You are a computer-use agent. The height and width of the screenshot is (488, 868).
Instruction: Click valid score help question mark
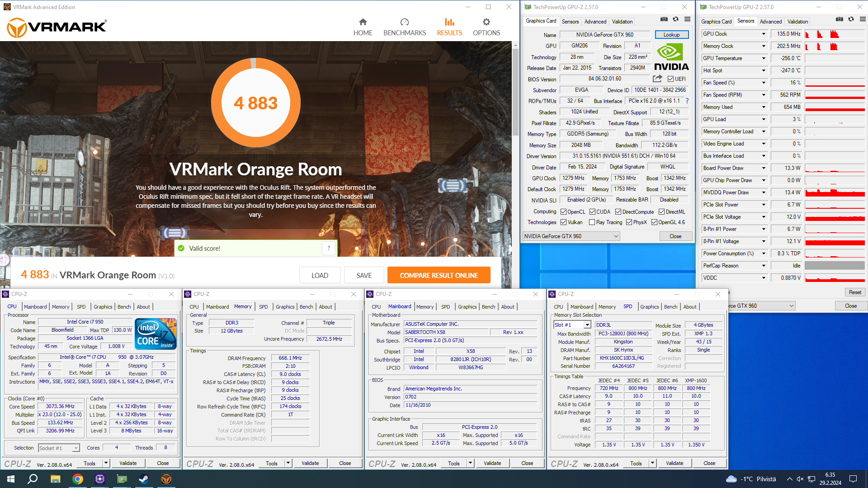point(329,248)
